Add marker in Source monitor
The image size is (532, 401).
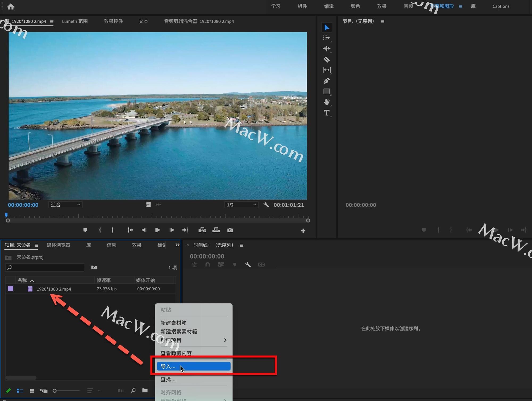(x=85, y=230)
